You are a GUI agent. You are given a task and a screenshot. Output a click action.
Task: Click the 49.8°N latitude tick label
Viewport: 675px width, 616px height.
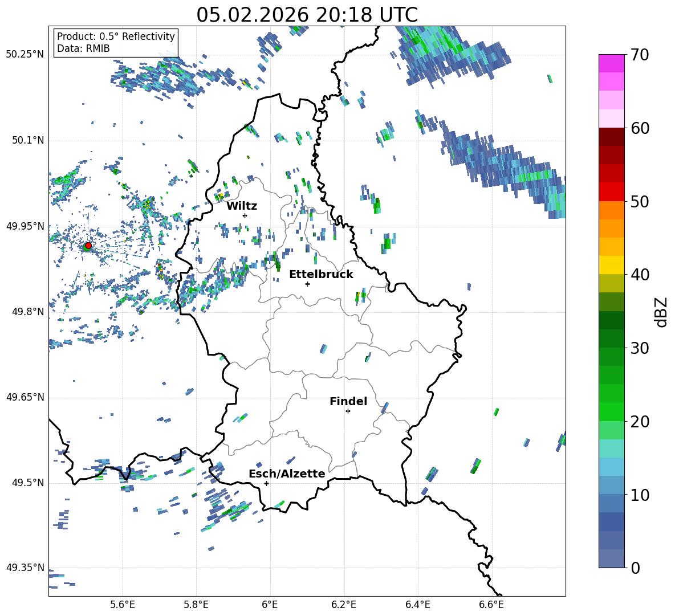(27, 312)
